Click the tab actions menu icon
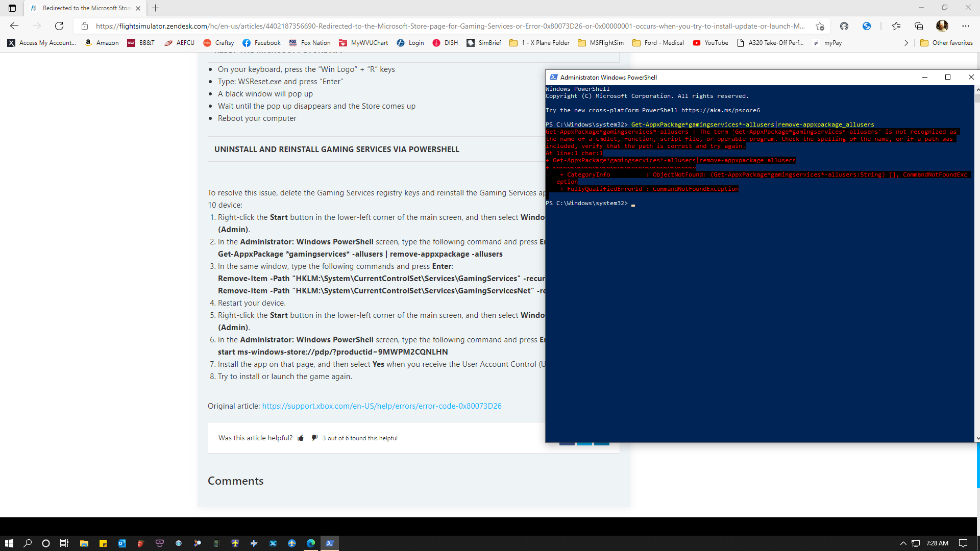This screenshot has height=551, width=980. point(12,8)
